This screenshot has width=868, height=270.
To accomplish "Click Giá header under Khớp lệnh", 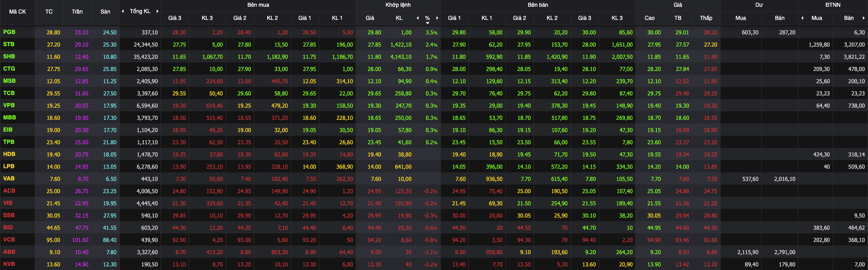I will (370, 18).
